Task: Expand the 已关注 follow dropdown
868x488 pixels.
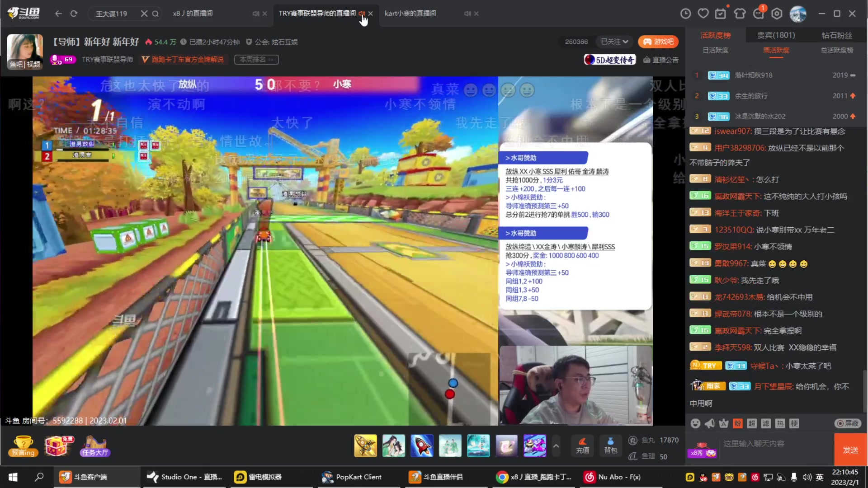Action: [x=614, y=42]
